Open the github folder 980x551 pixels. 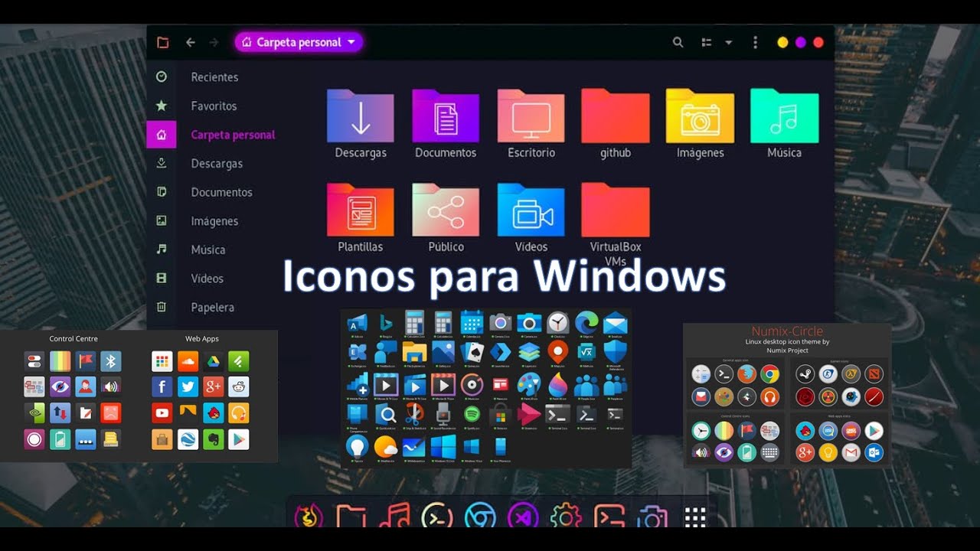pos(616,117)
